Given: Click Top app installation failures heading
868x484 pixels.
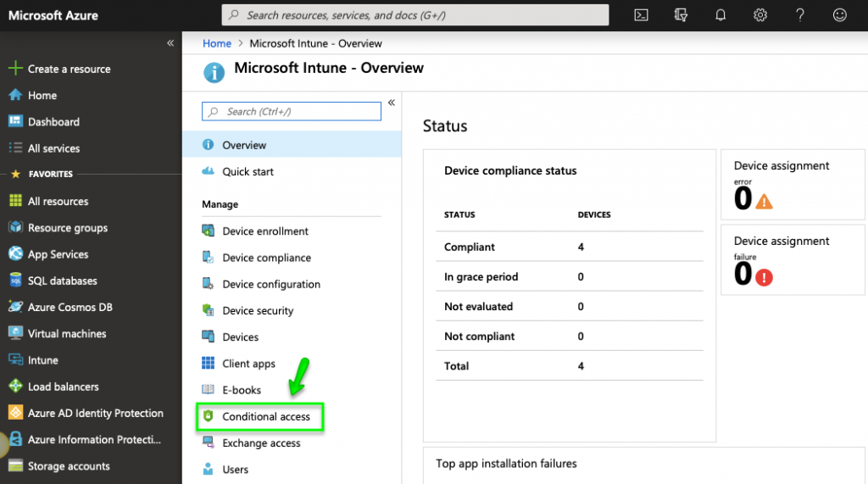Looking at the screenshot, I should click(x=506, y=464).
